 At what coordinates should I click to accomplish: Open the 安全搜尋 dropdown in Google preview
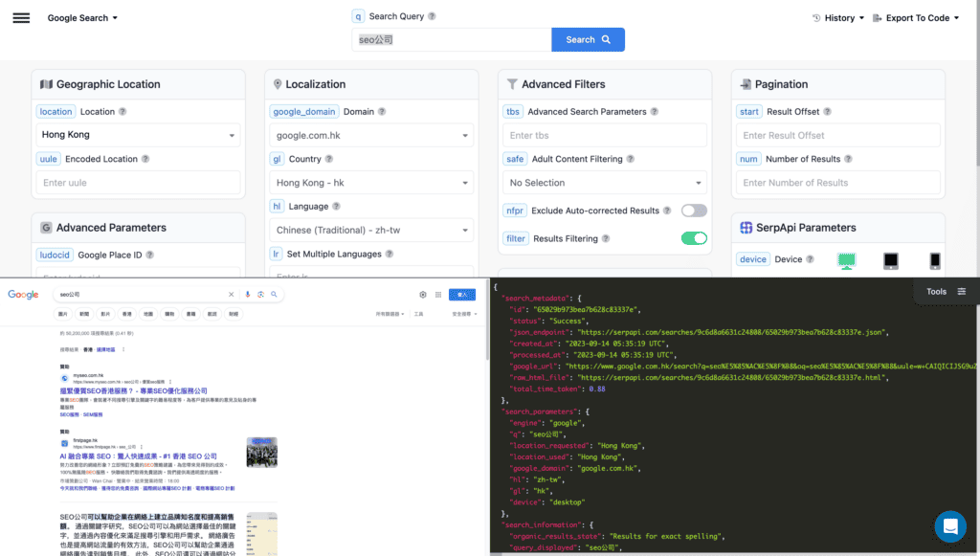coord(464,314)
